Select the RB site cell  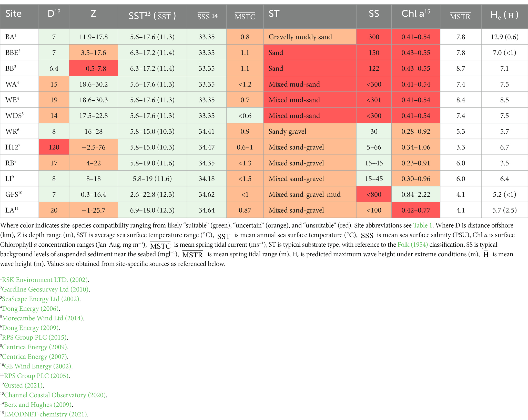tap(19, 163)
